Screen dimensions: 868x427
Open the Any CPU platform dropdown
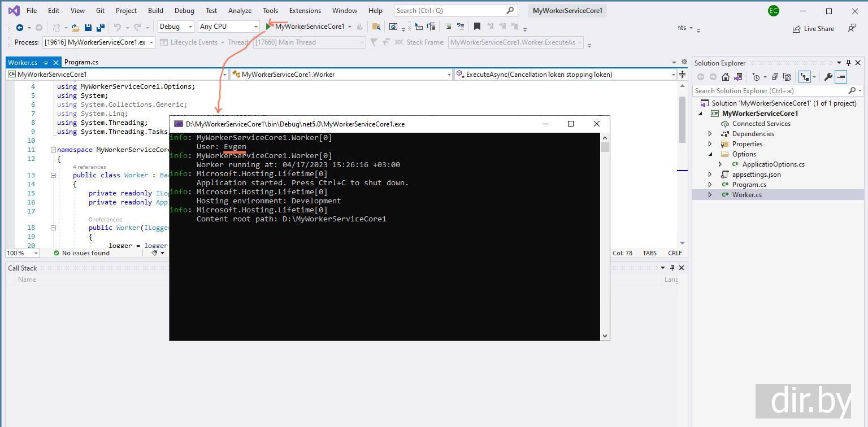[x=228, y=27]
